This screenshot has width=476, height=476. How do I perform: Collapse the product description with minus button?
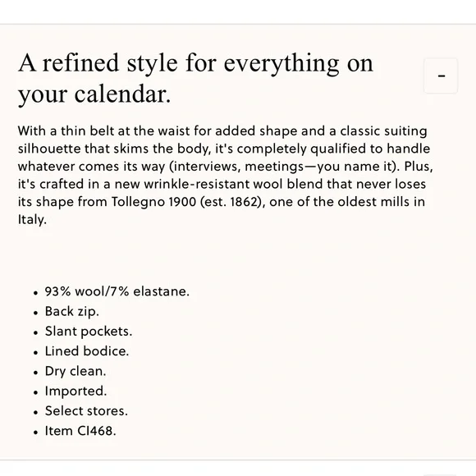pyautogui.click(x=441, y=76)
